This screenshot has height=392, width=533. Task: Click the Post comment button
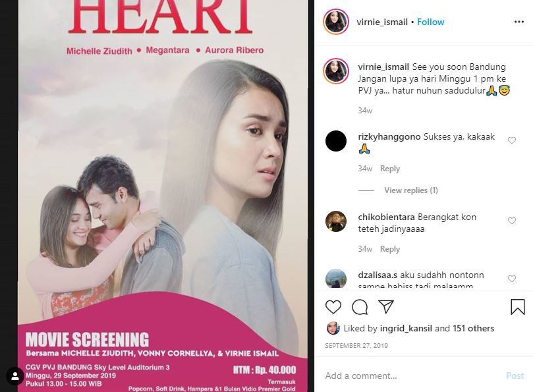tap(515, 376)
